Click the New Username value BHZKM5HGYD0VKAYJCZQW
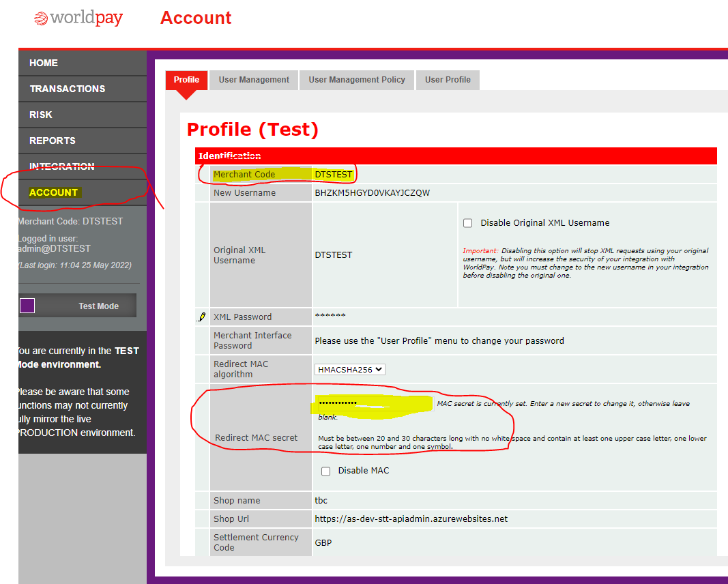Viewport: 728px width, 584px height. [x=373, y=193]
